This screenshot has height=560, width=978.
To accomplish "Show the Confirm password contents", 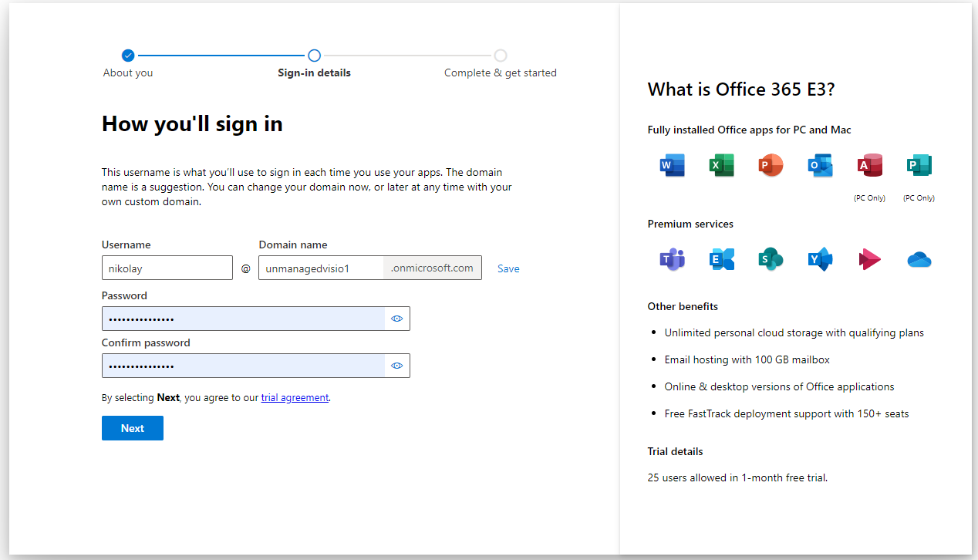I will (397, 366).
